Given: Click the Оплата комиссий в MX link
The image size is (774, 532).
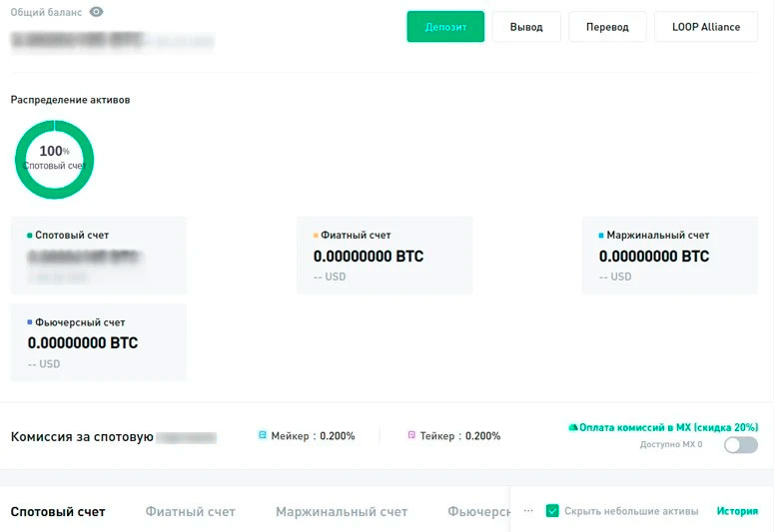Looking at the screenshot, I should pyautogui.click(x=669, y=427).
